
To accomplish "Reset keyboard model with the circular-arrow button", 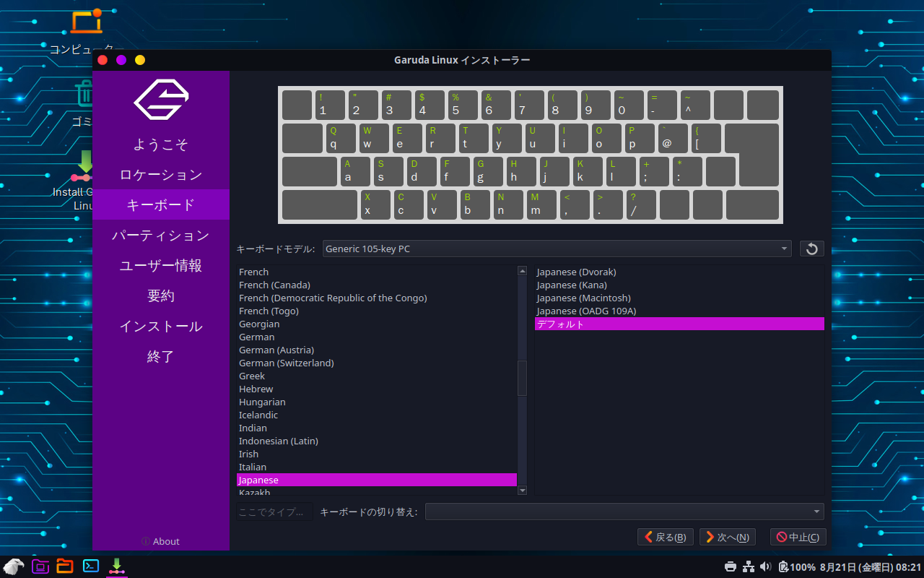I will [x=811, y=249].
